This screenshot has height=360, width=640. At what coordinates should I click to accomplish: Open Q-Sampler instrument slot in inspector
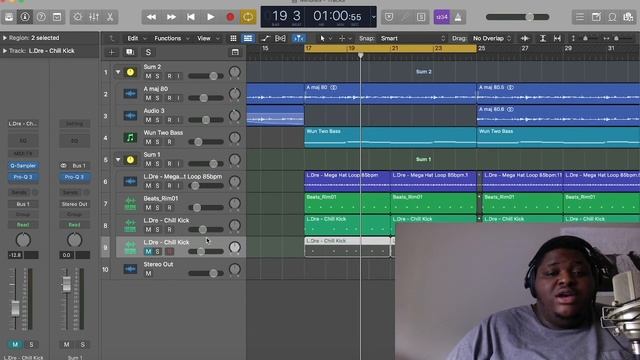(23, 166)
